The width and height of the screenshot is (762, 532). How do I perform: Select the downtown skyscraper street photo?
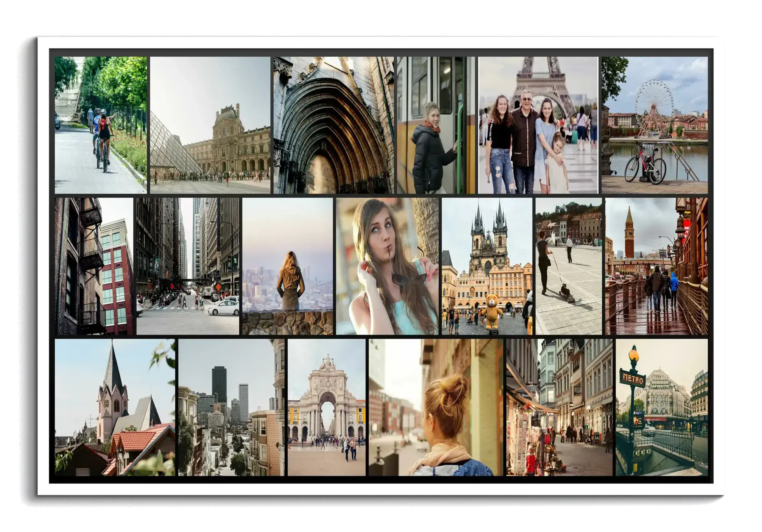[188, 266]
